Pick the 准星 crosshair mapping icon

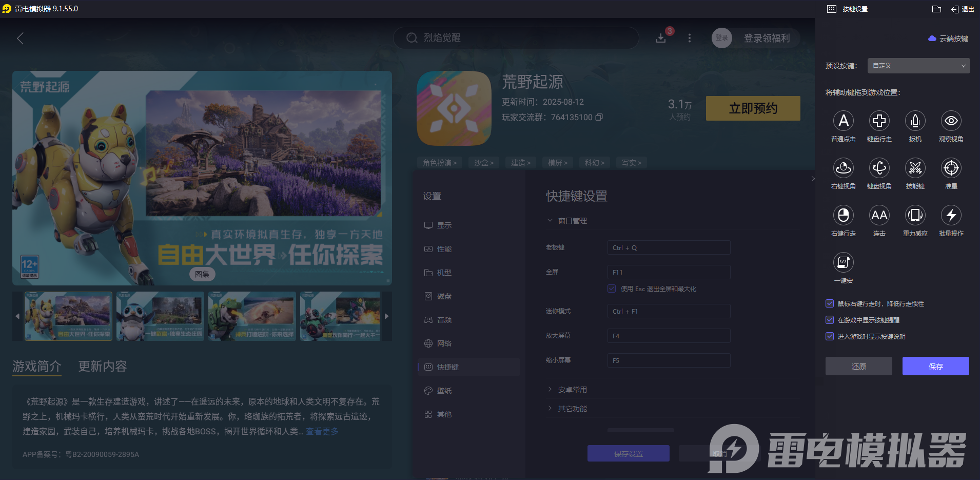click(951, 168)
